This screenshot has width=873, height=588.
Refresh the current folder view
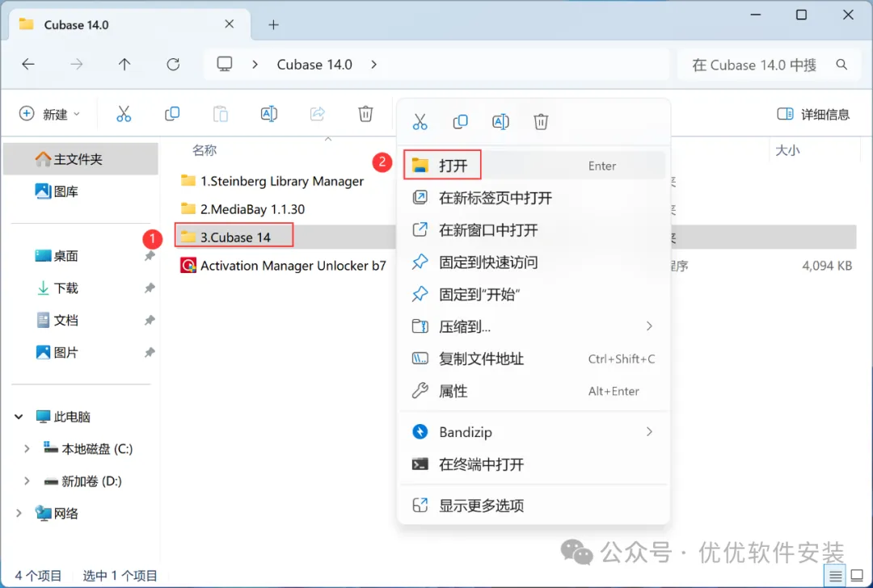pos(173,65)
